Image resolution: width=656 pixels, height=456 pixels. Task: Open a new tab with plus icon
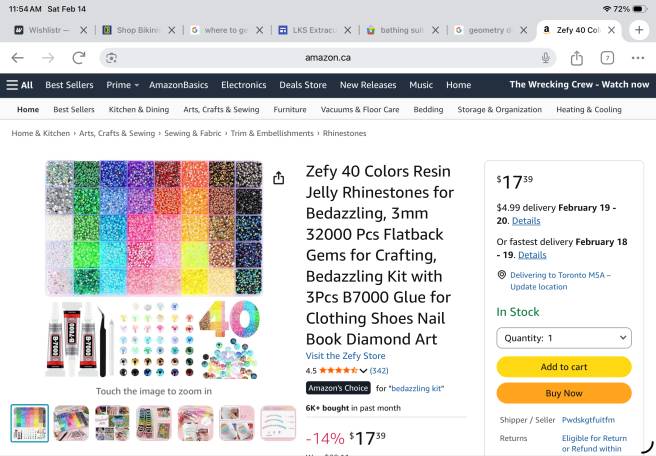(x=639, y=30)
